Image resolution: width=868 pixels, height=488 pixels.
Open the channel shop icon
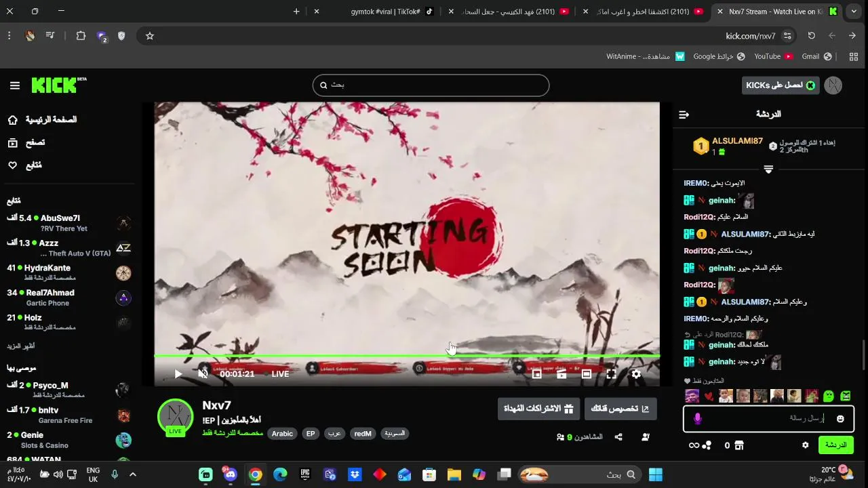tap(739, 445)
